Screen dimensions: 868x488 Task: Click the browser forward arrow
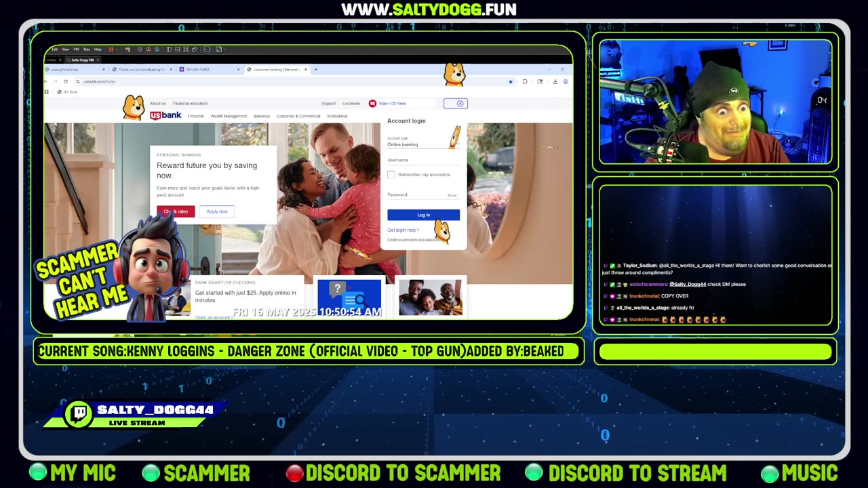(x=56, y=81)
